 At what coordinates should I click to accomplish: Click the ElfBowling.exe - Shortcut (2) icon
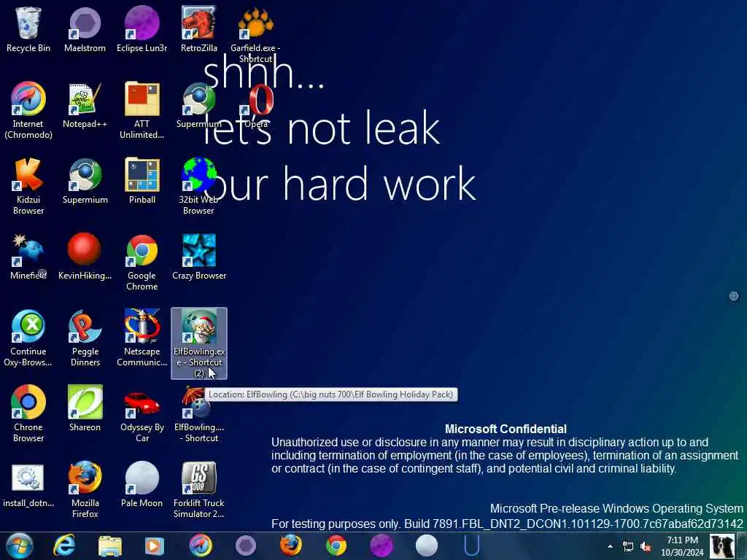[198, 326]
